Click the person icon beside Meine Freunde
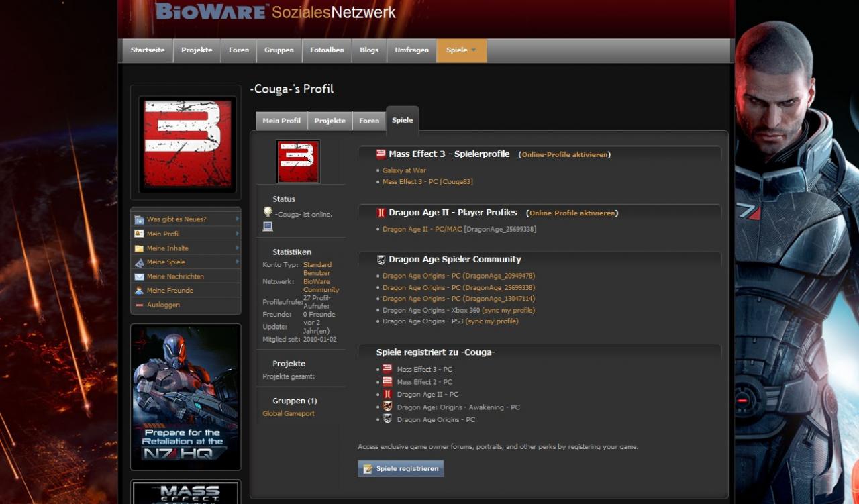The image size is (859, 504). pyautogui.click(x=139, y=291)
